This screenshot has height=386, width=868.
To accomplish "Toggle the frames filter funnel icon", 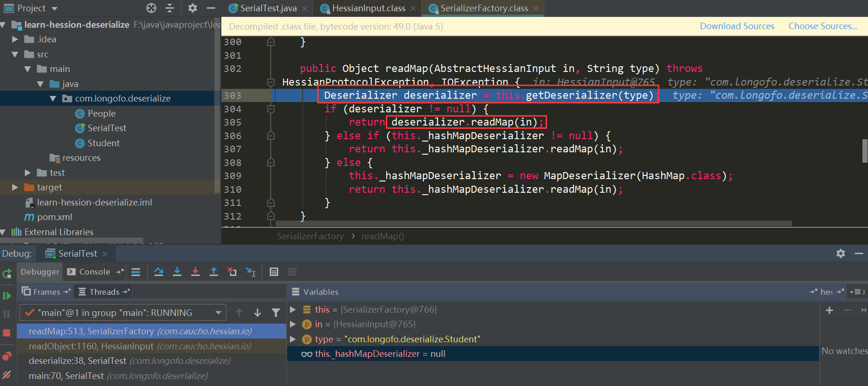I will point(276,313).
